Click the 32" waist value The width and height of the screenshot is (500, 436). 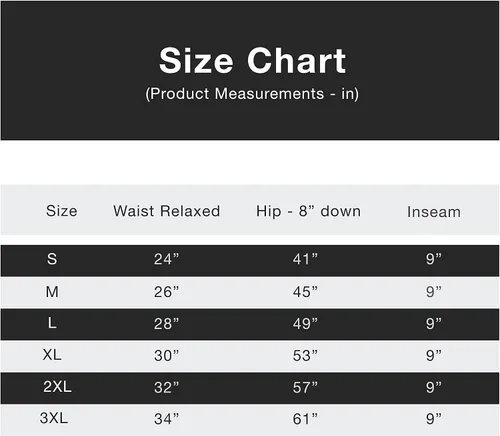click(x=166, y=387)
